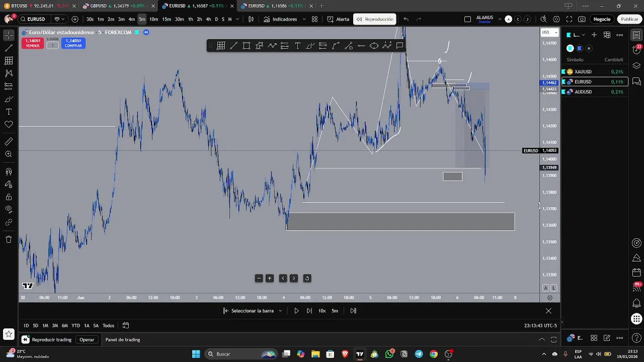
Task: Open quick search lightning icon
Action: (x=543, y=19)
